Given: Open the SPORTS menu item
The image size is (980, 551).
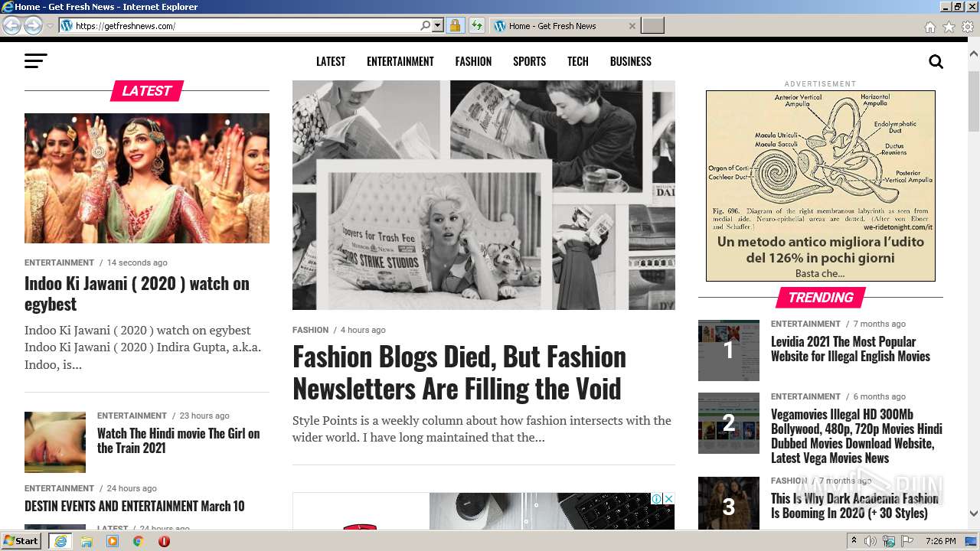Looking at the screenshot, I should [x=530, y=61].
